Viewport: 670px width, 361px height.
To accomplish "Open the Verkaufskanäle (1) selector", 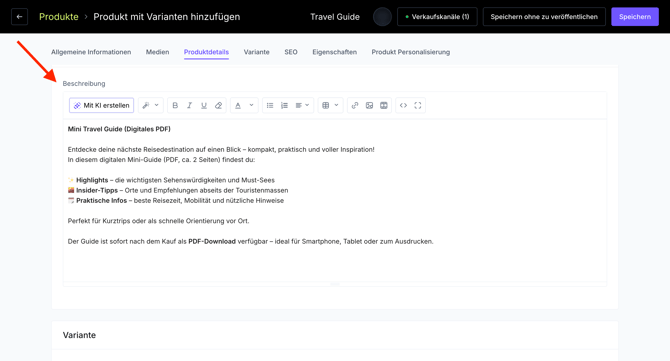I will point(437,17).
